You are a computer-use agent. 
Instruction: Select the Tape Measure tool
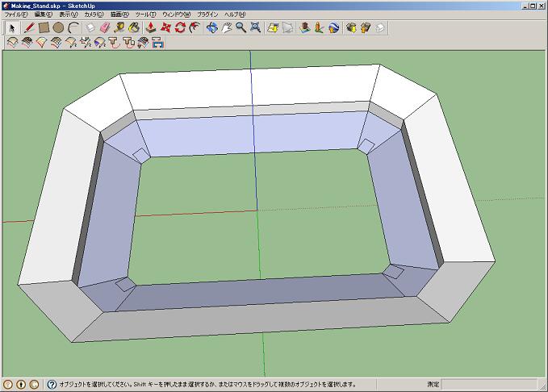pyautogui.click(x=119, y=27)
